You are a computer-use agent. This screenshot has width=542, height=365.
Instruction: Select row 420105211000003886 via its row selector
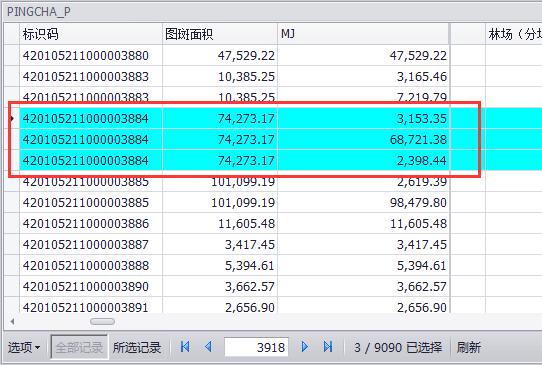pyautogui.click(x=12, y=224)
